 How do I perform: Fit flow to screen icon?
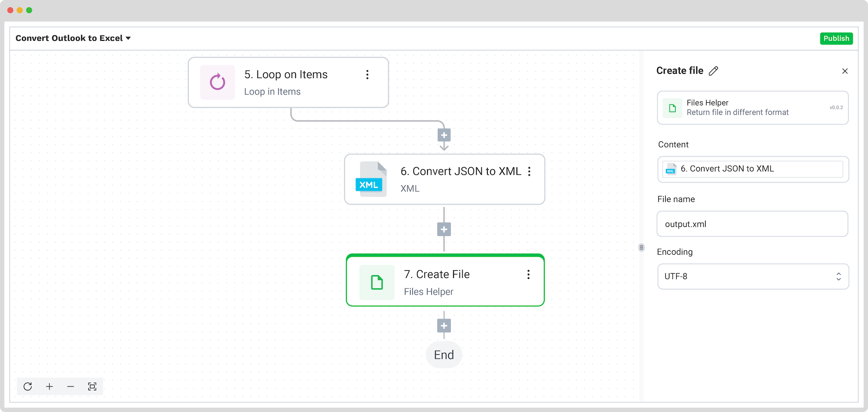92,386
